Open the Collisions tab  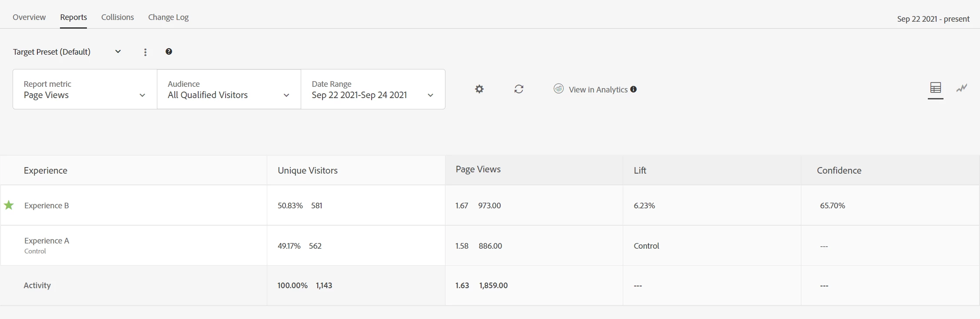coord(117,17)
